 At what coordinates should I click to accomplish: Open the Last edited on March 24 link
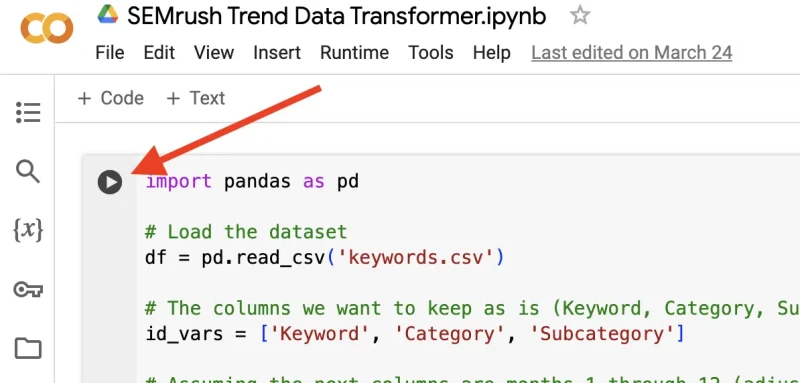[x=632, y=53]
